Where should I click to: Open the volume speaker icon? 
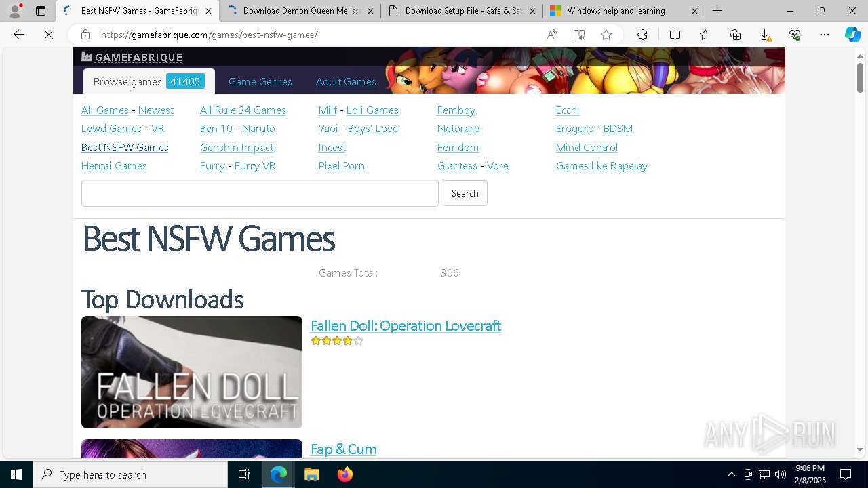tap(780, 474)
